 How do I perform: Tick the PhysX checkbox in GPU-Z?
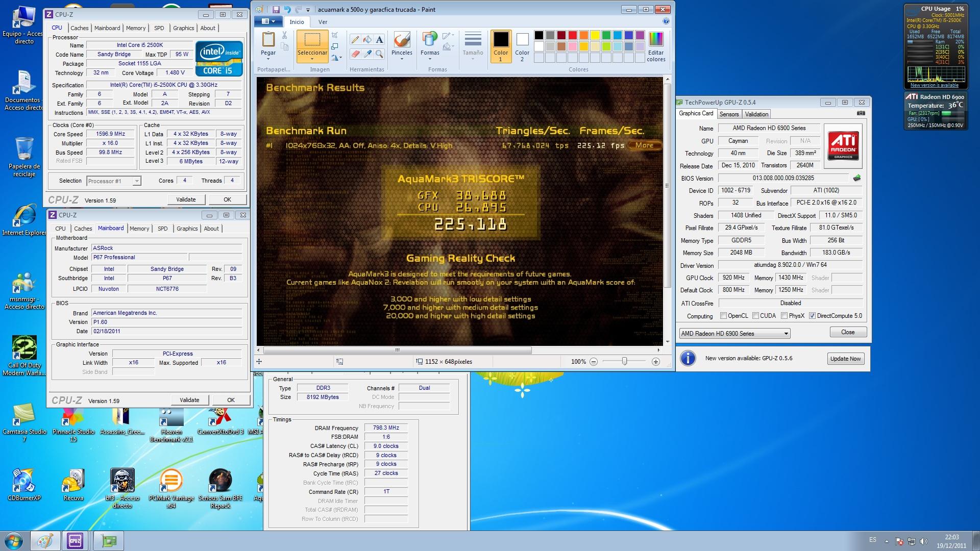point(784,316)
